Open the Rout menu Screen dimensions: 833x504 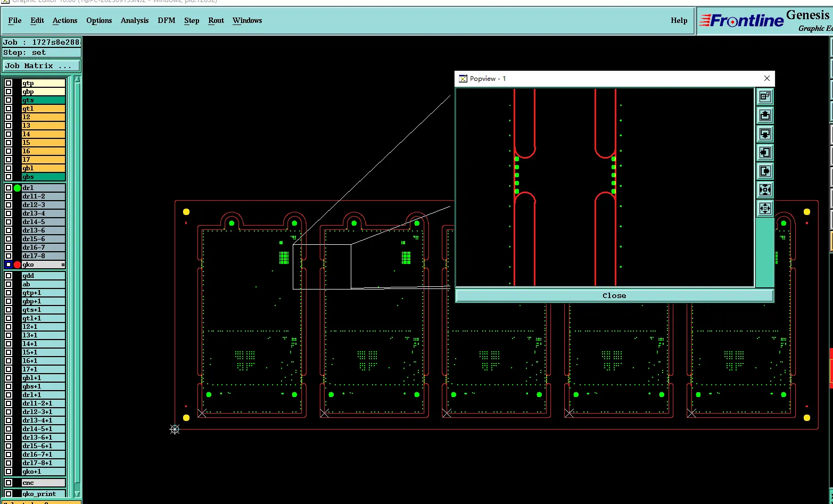(x=216, y=20)
